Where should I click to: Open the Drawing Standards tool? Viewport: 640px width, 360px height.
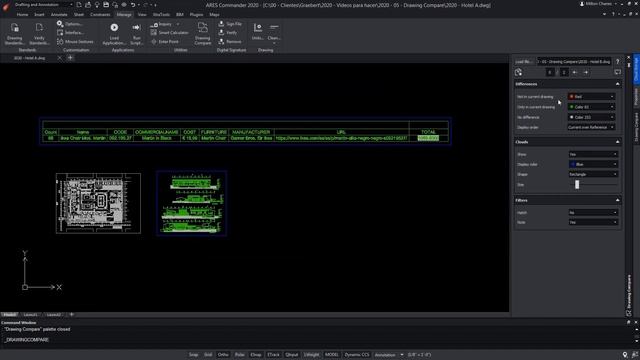pos(15,33)
